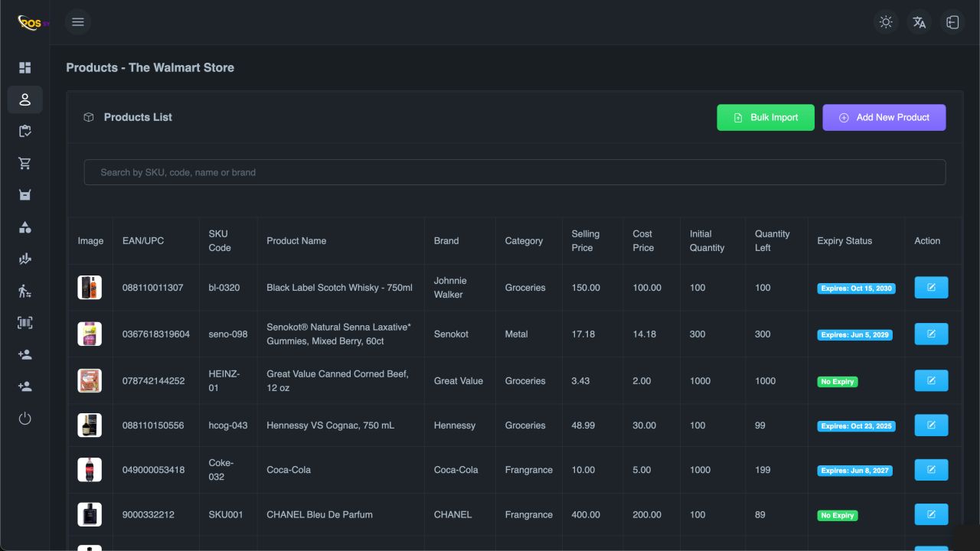Click the top-right logout panel icon

click(952, 22)
